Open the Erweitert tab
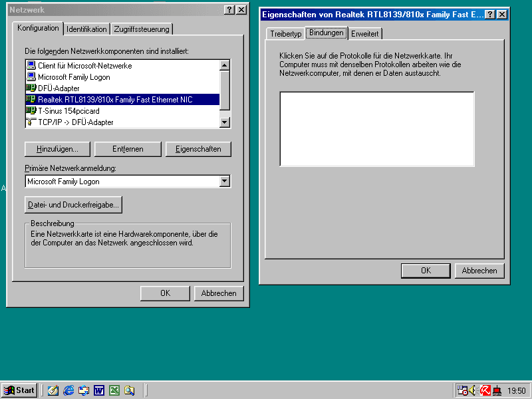 coord(364,34)
